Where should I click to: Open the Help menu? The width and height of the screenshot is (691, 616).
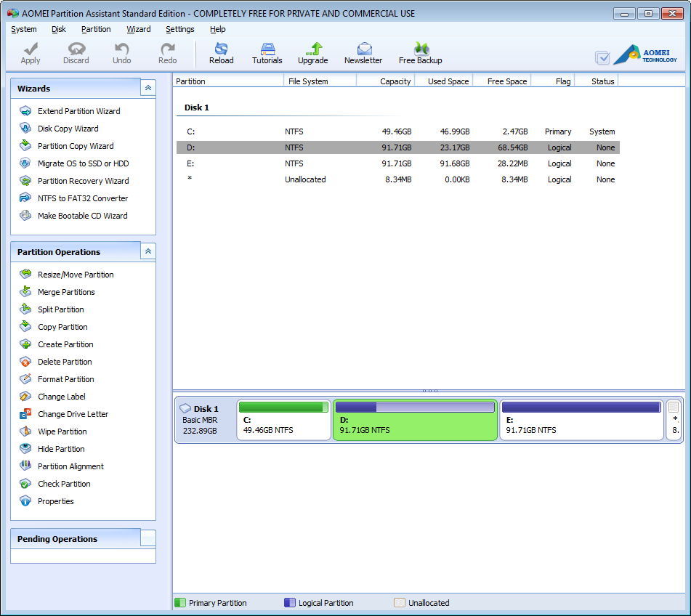218,29
